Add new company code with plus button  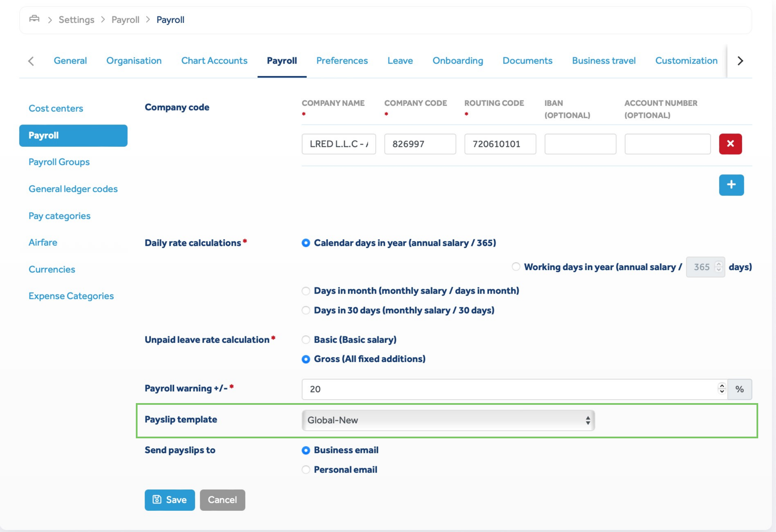pos(731,185)
